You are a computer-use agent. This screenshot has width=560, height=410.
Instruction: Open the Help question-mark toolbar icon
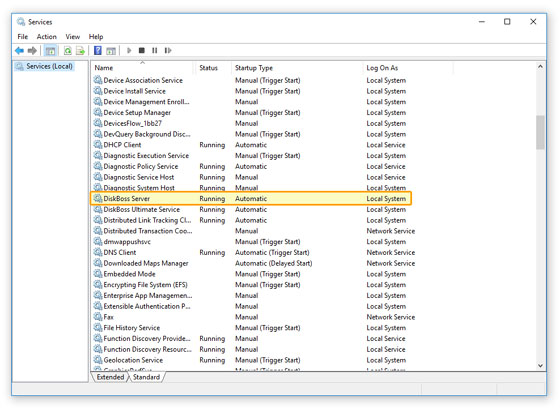click(98, 51)
